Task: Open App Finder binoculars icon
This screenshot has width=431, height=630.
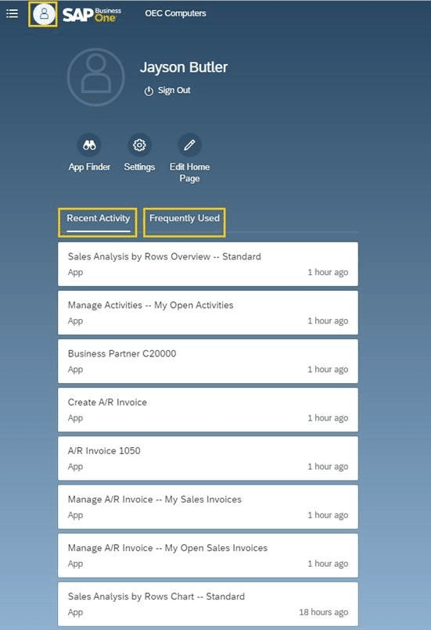Action: tap(89, 145)
